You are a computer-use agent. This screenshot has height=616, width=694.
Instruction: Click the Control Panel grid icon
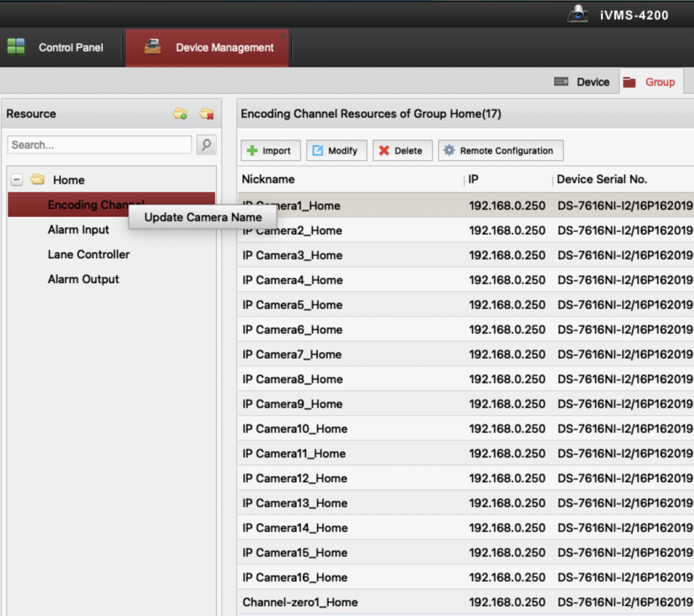(x=16, y=46)
